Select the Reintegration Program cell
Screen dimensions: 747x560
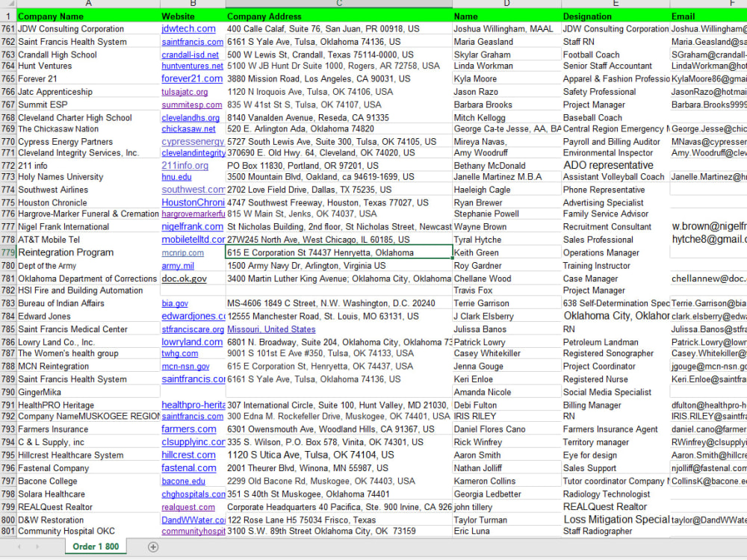click(x=88, y=252)
